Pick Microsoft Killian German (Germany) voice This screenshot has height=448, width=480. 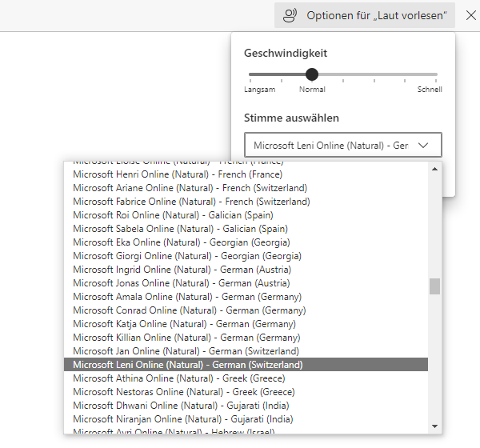(246, 338)
